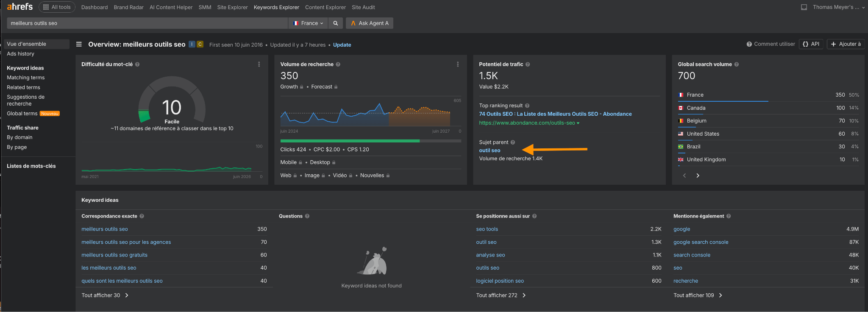Expand Tout afficher 272 list

point(501,295)
